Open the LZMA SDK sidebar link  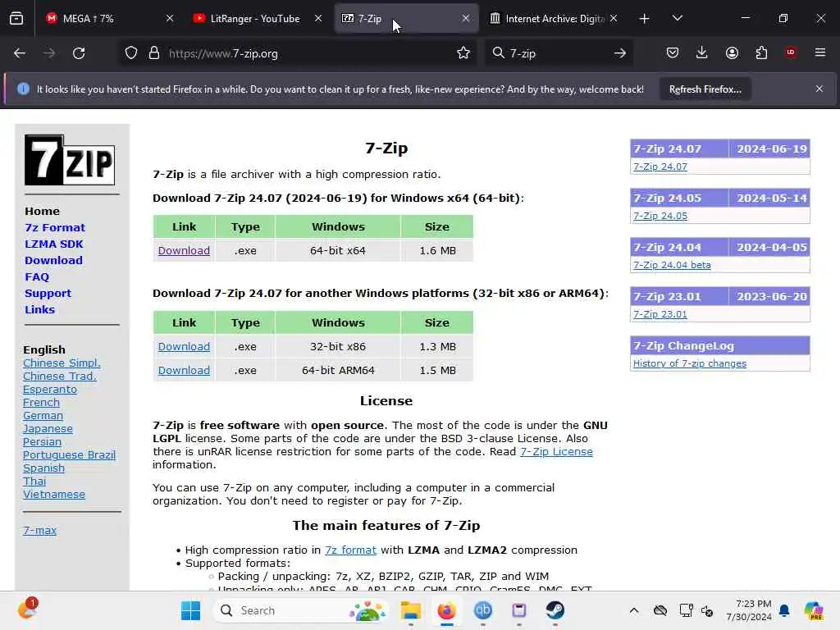click(53, 244)
